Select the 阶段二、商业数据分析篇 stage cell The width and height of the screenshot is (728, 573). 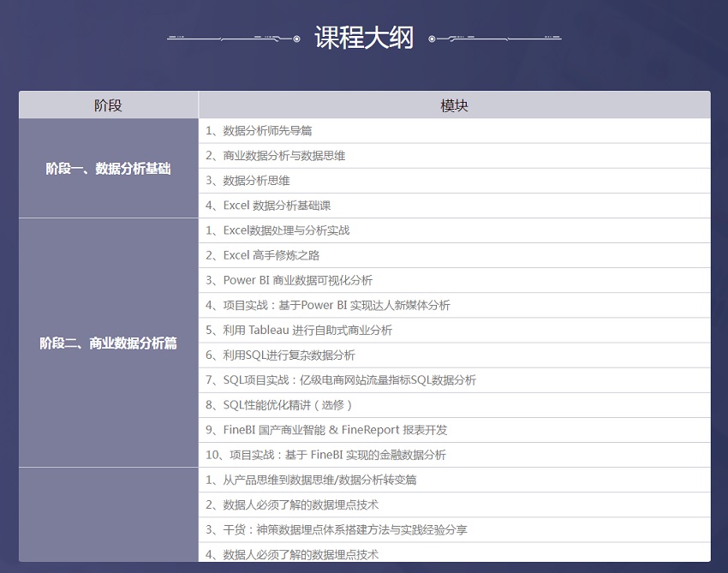point(108,343)
